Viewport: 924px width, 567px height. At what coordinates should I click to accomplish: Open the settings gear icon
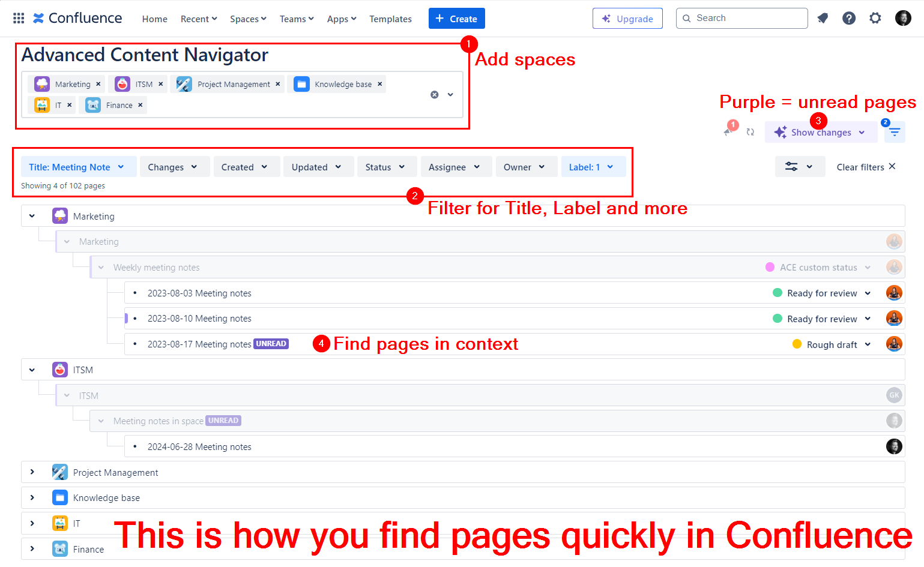pyautogui.click(x=875, y=19)
